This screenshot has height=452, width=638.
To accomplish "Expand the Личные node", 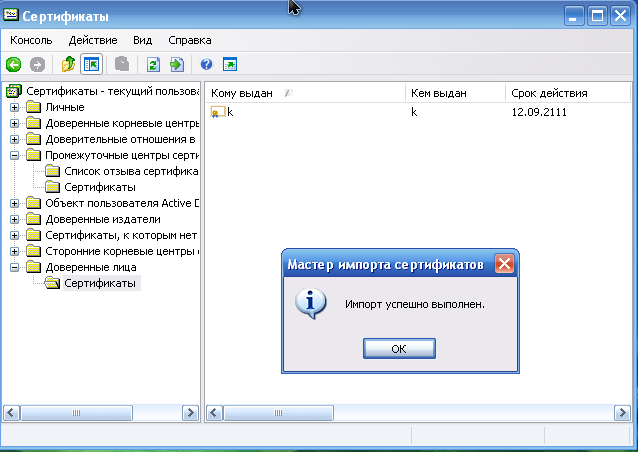I will (x=14, y=107).
